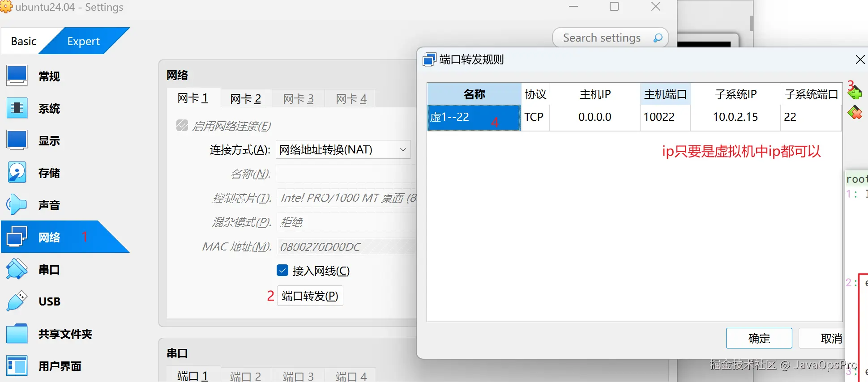Remove the selected port forwarding rule
The image size is (868, 382).
855,112
